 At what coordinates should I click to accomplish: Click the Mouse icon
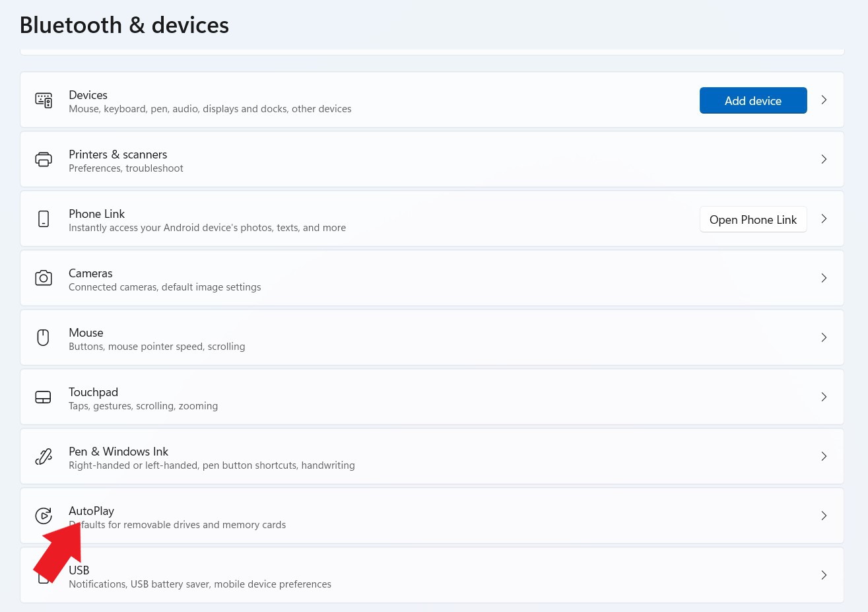click(x=44, y=337)
